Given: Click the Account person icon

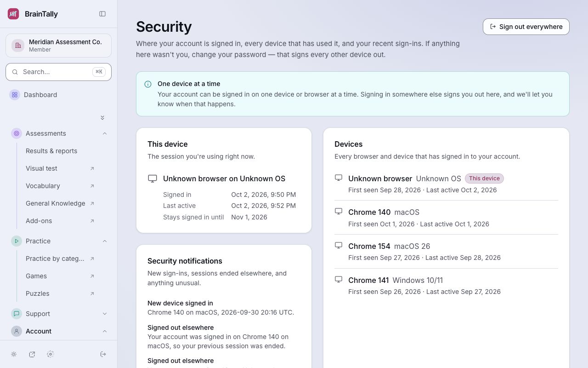Looking at the screenshot, I should pos(17,331).
